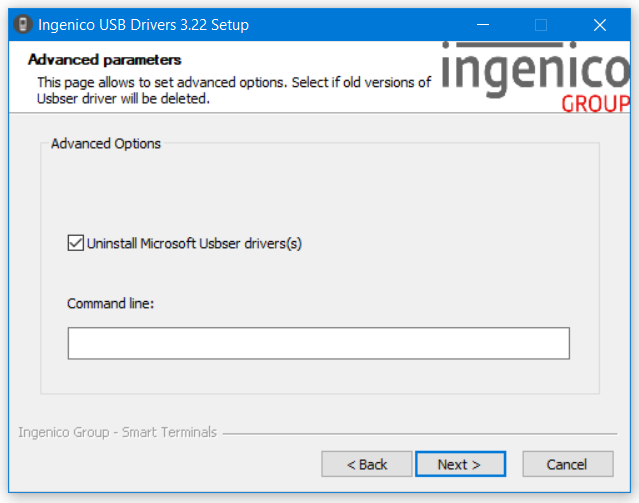
Task: Click the Ingenico Group logo
Action: pyautogui.click(x=536, y=77)
